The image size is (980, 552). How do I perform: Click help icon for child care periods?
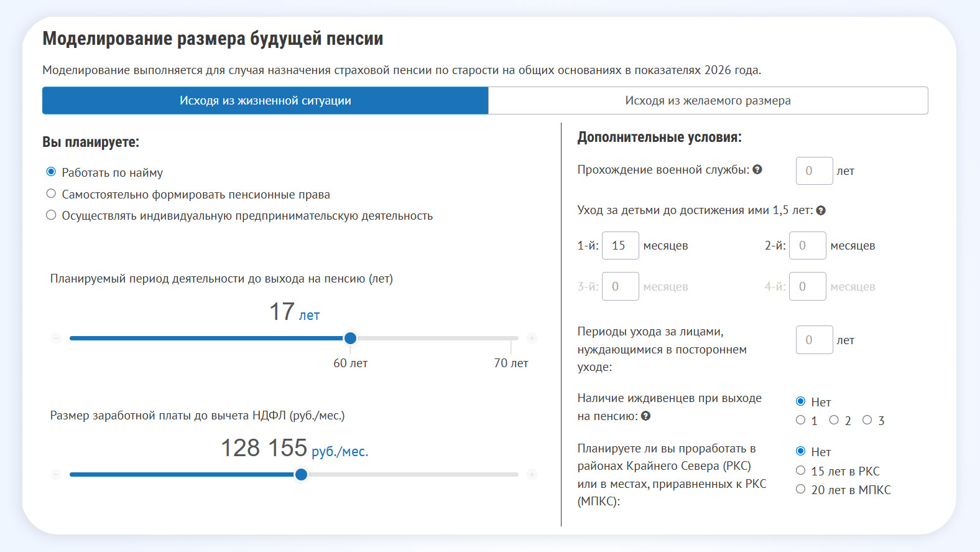pyautogui.click(x=821, y=210)
